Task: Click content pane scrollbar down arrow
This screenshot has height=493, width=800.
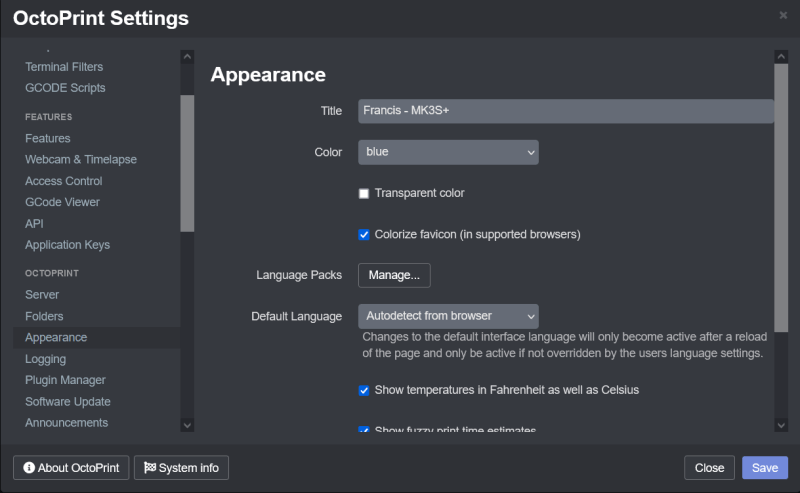Action: (x=781, y=425)
